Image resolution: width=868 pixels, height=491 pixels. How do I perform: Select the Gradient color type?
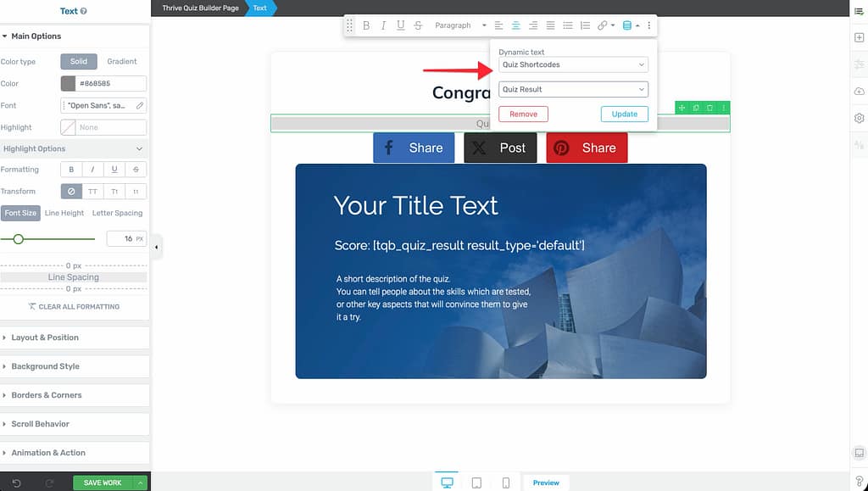[122, 62]
